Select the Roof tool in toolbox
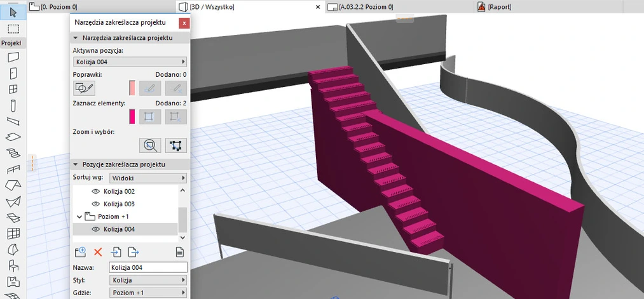Image resolution: width=644 pixels, height=299 pixels. point(13,185)
